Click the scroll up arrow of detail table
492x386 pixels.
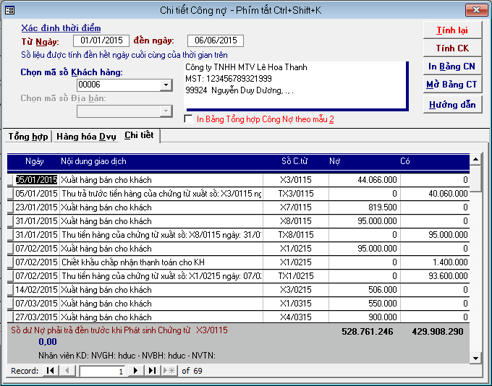pos(476,159)
